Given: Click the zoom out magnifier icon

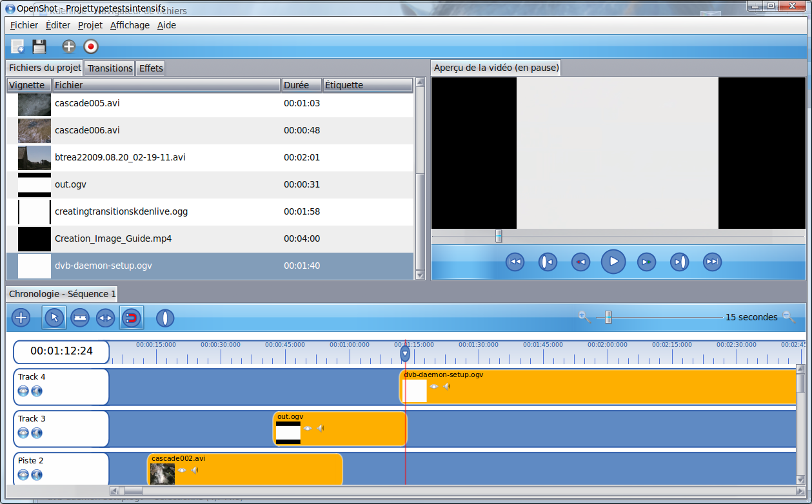Looking at the screenshot, I should pyautogui.click(x=788, y=316).
